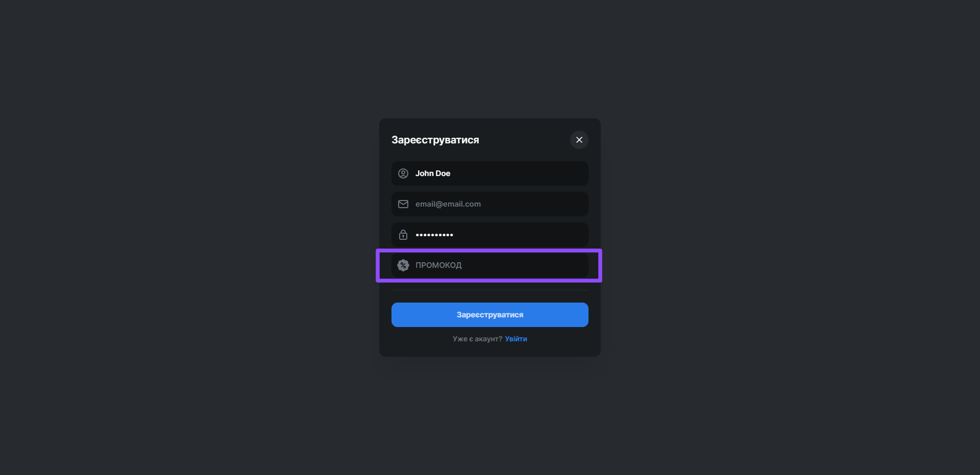Image resolution: width=980 pixels, height=475 pixels.
Task: Click the envelope icon in email field
Action: tap(403, 204)
